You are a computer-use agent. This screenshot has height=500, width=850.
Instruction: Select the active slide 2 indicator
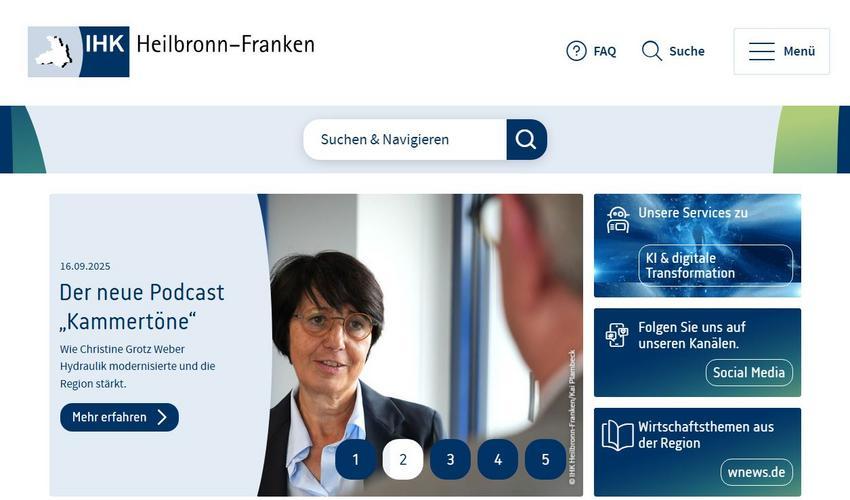click(403, 459)
